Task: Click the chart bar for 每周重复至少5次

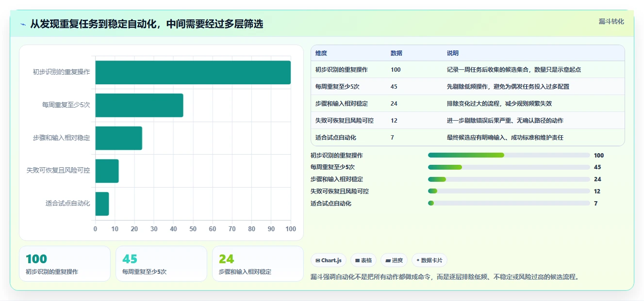Action: pos(139,105)
